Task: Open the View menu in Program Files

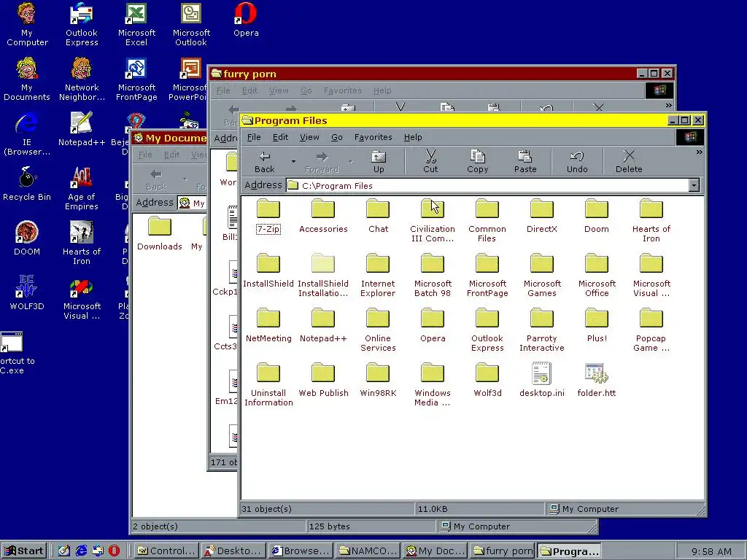Action: click(x=309, y=137)
